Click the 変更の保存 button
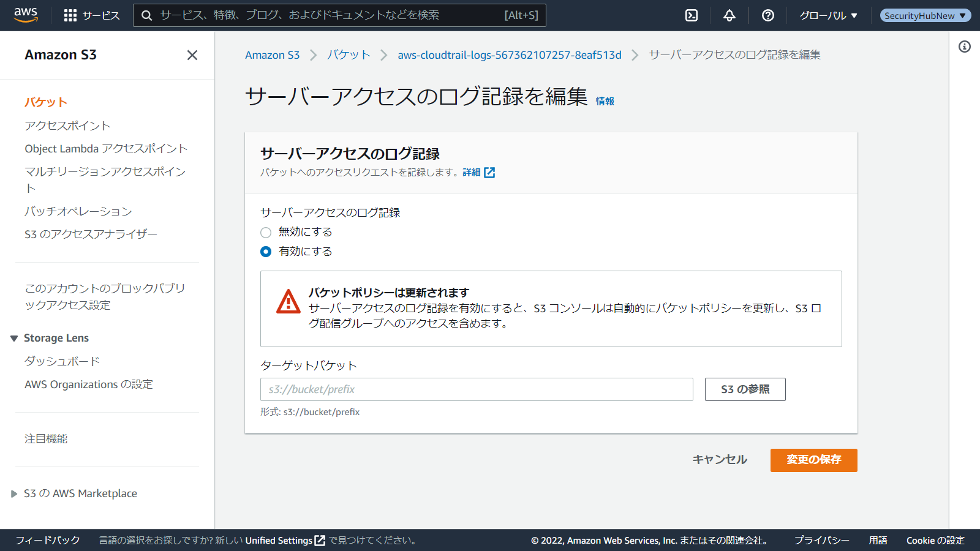The width and height of the screenshot is (980, 551). tap(813, 460)
